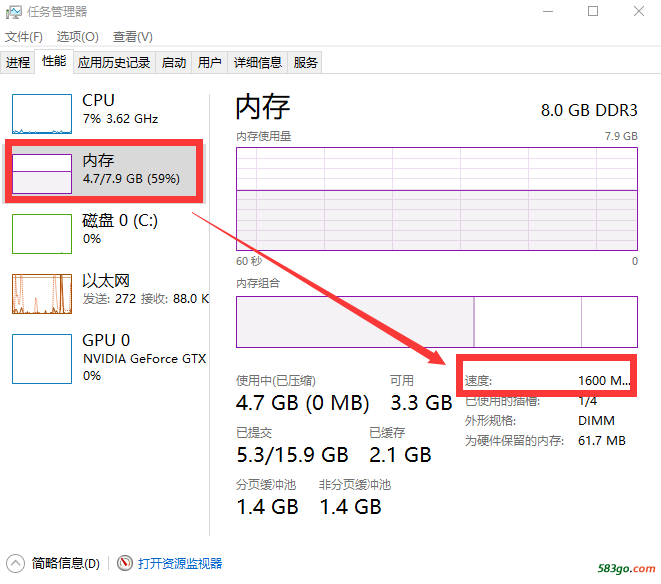This screenshot has height=584, width=661.
Task: Open the 详细信息 tab
Action: (x=258, y=62)
